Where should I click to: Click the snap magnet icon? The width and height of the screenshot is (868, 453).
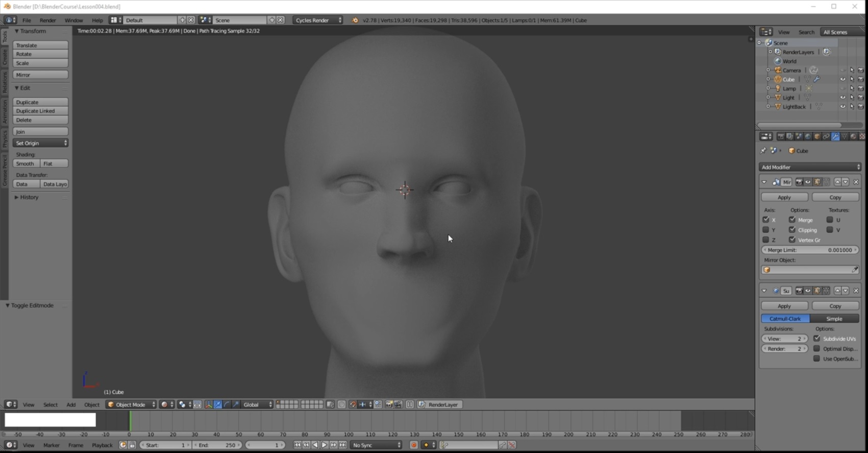click(353, 404)
